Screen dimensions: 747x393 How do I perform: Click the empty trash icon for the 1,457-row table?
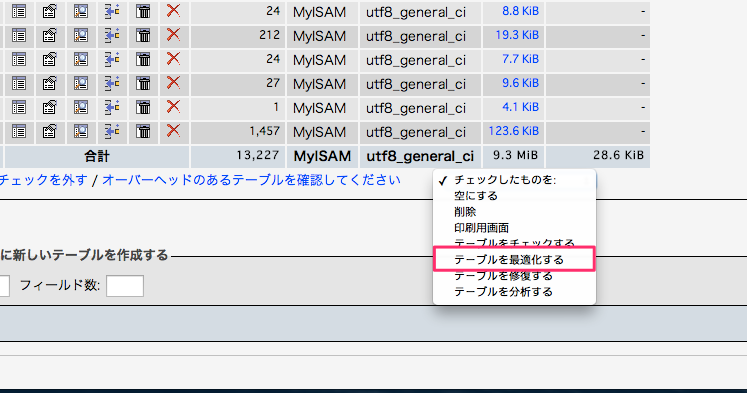click(143, 131)
